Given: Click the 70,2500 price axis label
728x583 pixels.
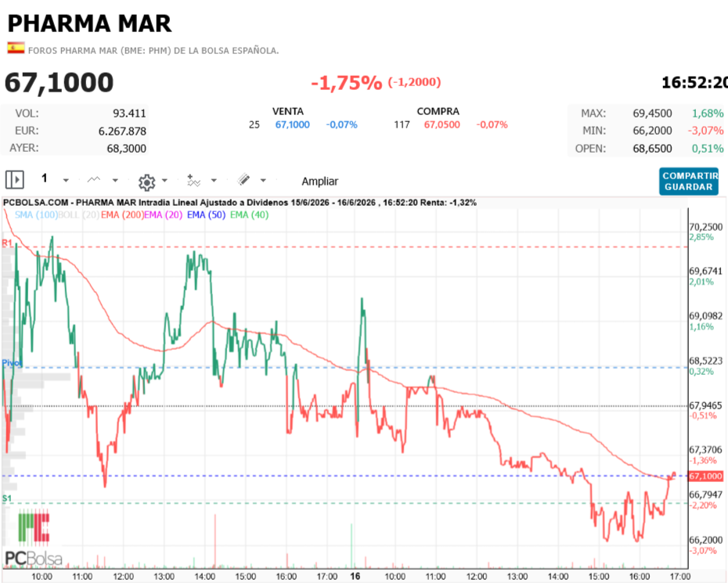Looking at the screenshot, I should 706,227.
